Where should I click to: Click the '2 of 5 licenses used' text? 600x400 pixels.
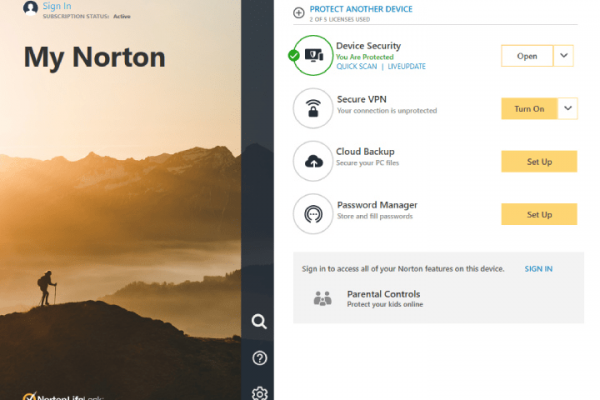(x=340, y=19)
